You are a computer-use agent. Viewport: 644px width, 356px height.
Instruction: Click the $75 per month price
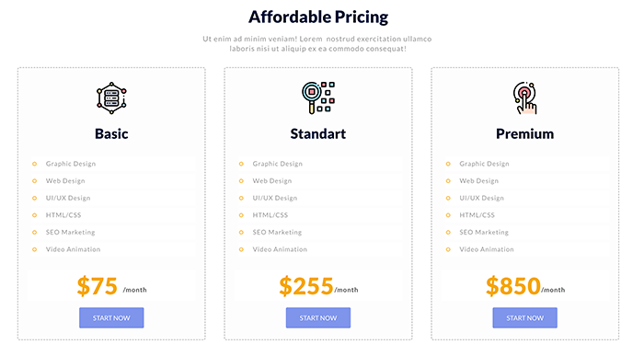pos(111,286)
